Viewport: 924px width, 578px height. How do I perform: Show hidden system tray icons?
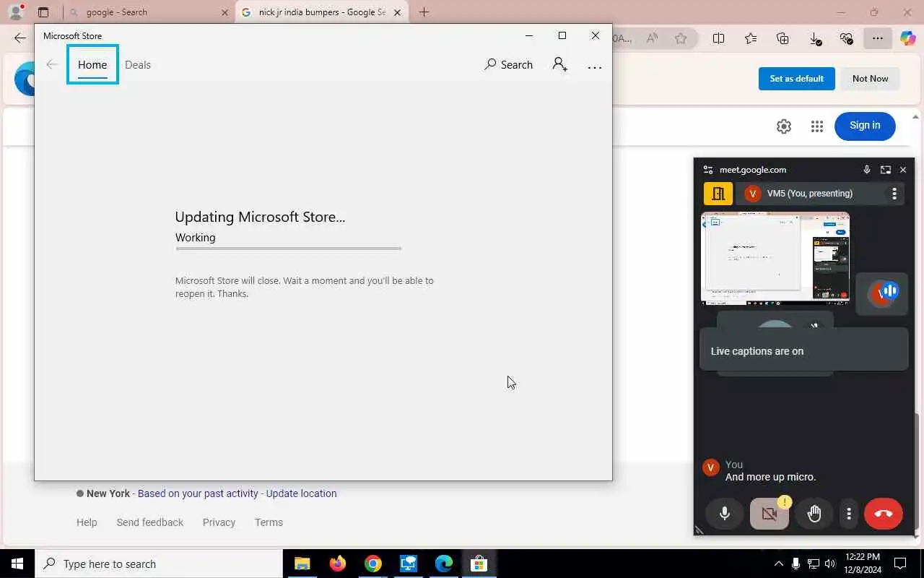pos(778,564)
